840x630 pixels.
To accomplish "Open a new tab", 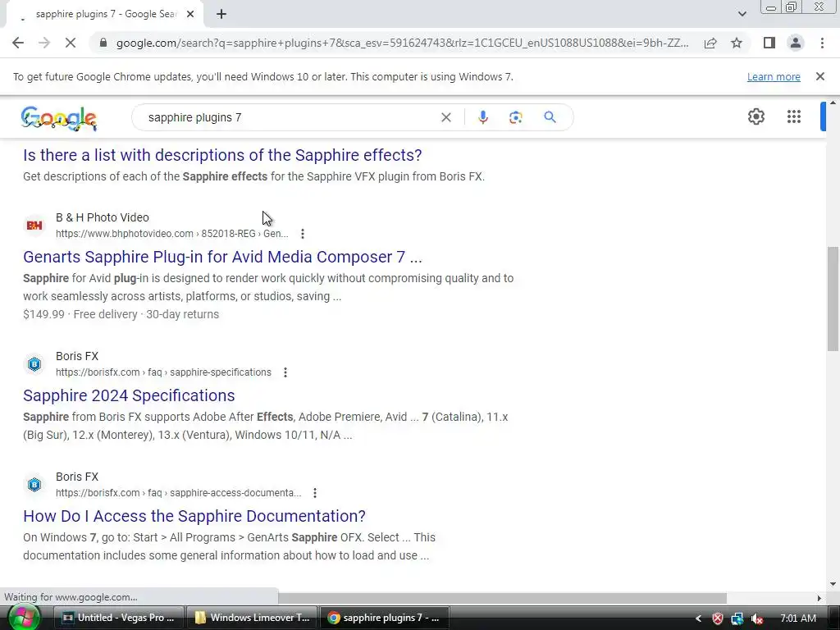I will pyautogui.click(x=221, y=15).
